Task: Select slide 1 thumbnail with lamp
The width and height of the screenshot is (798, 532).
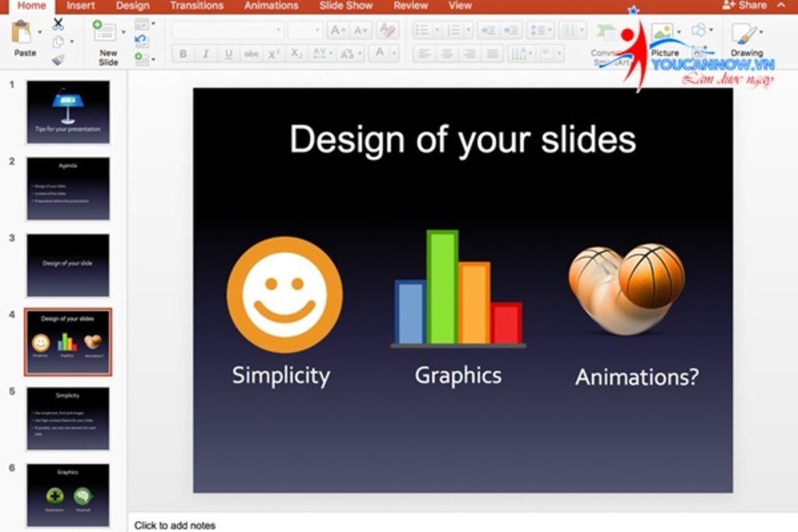Action: 69,112
